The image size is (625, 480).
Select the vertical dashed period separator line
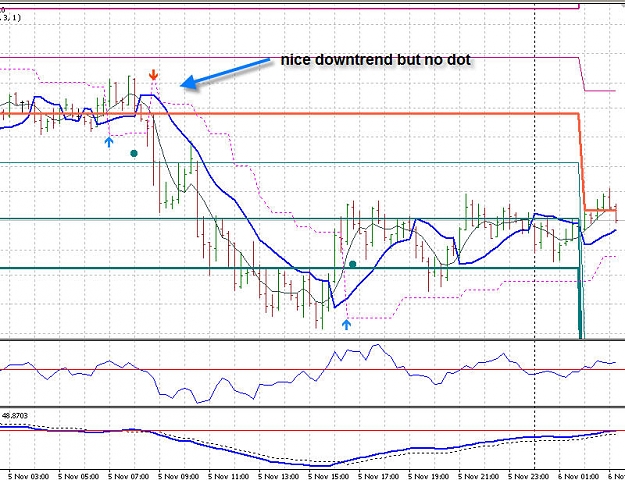535,239
